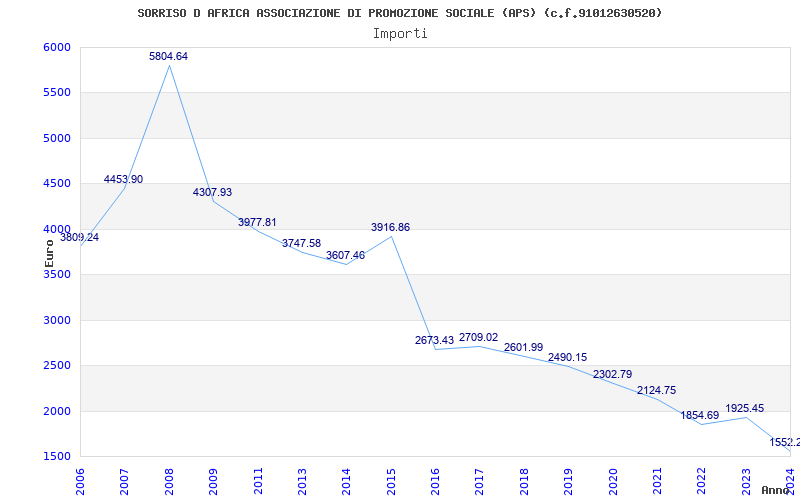The image size is (800, 500).
Task: Click the 2000 y-axis tick label
Action: click(56, 411)
